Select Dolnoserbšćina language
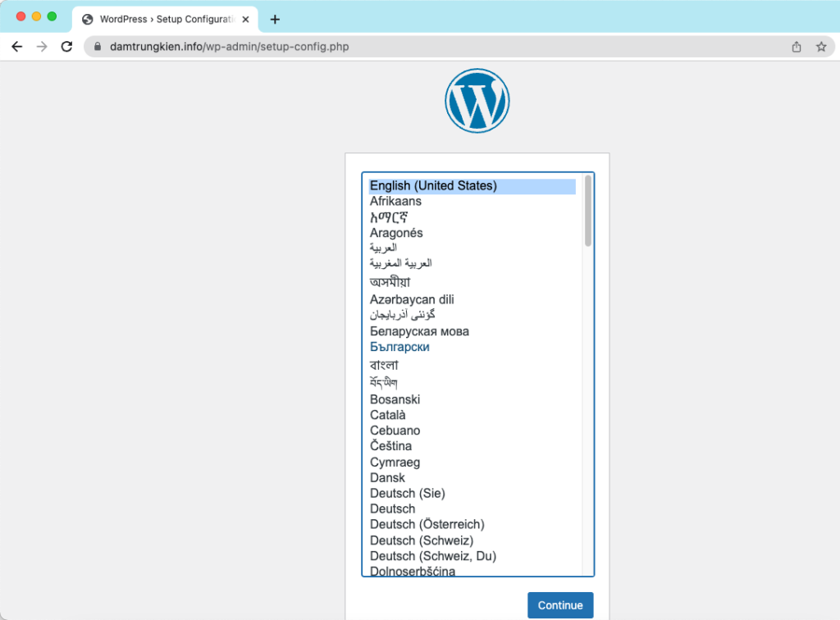The width and height of the screenshot is (840, 620). 472,571
